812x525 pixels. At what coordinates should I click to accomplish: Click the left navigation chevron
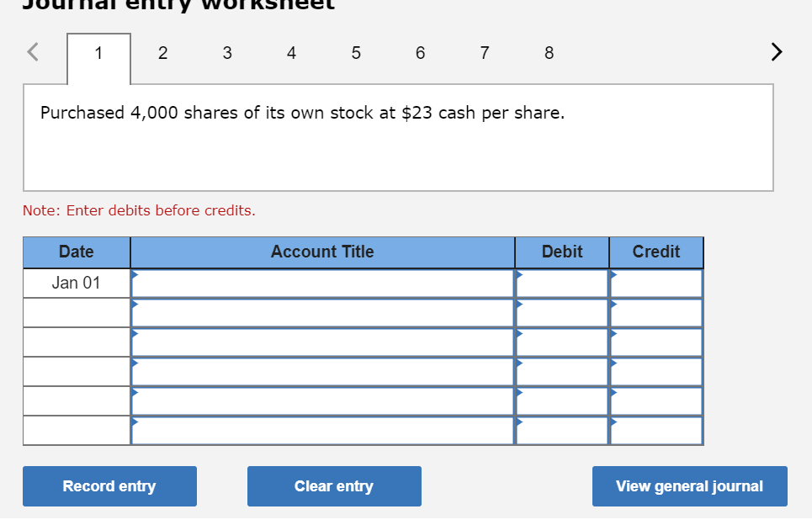(31, 51)
